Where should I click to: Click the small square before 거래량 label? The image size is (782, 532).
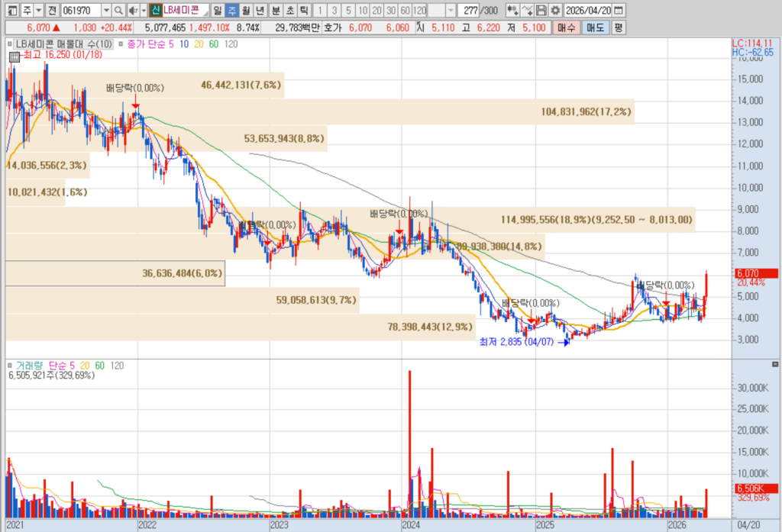[9, 366]
